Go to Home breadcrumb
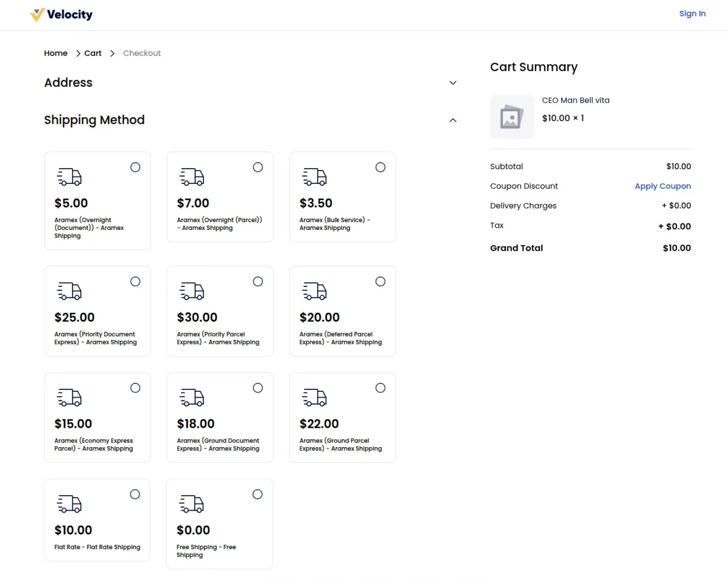 [x=56, y=53]
